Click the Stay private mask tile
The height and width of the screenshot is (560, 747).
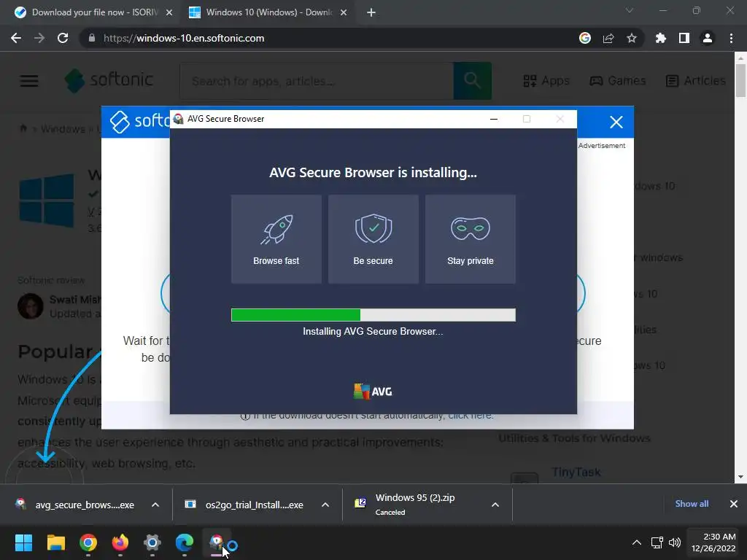coord(471,239)
